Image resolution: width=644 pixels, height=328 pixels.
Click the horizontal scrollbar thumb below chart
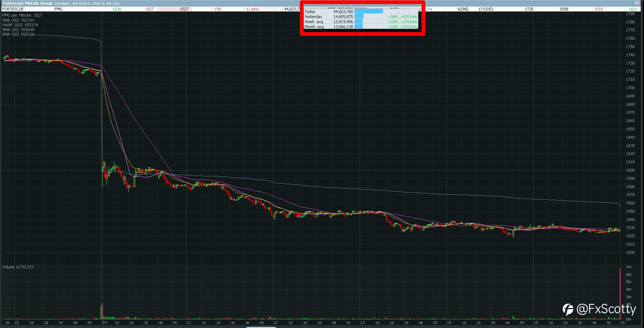point(261,327)
